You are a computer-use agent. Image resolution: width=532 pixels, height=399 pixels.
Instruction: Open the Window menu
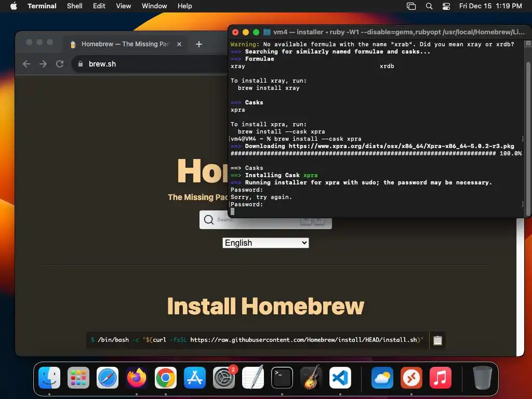click(154, 6)
